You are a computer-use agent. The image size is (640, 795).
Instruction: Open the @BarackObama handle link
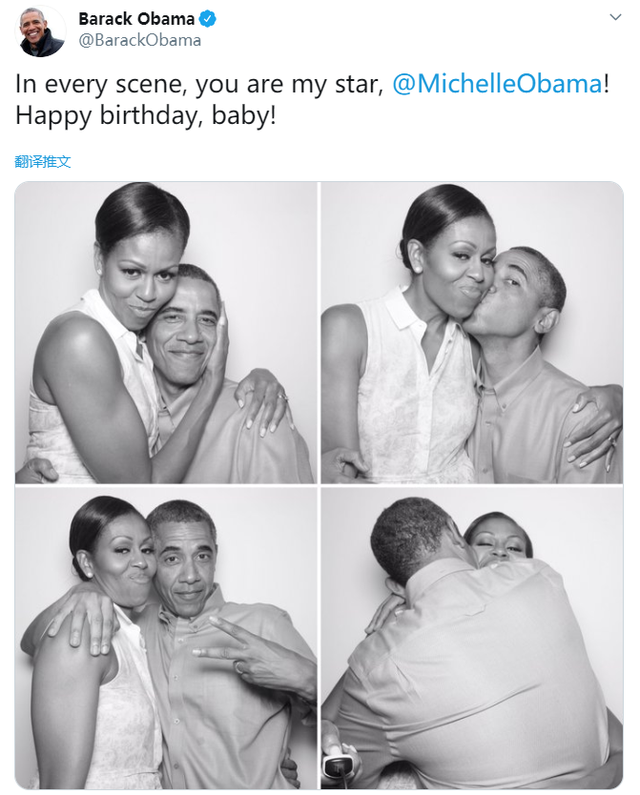coord(139,41)
